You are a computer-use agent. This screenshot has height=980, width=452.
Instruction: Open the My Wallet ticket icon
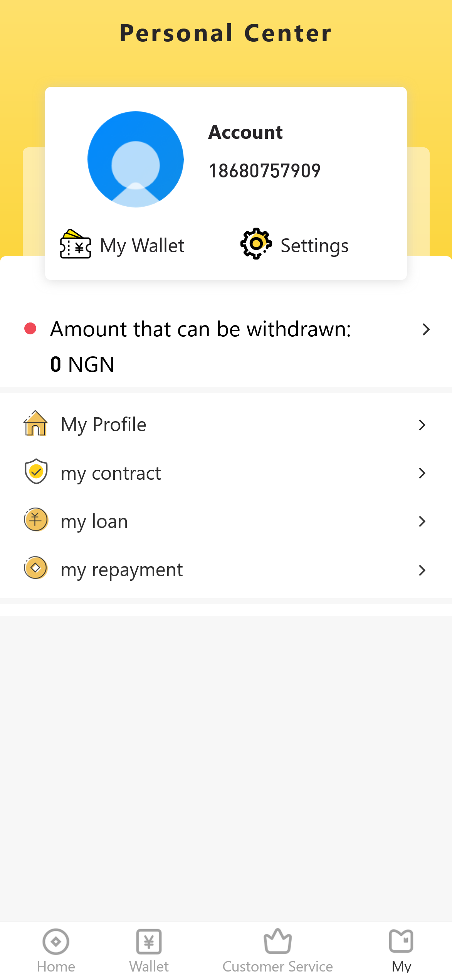pos(76,244)
